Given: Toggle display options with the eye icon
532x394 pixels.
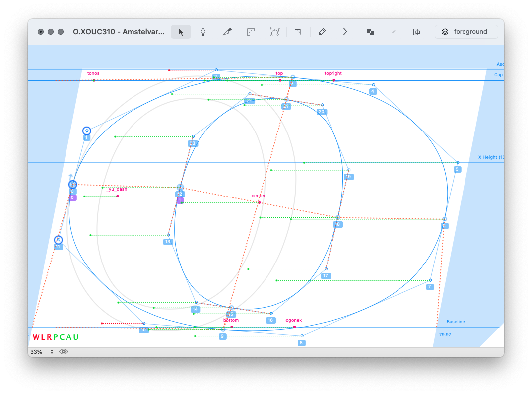Looking at the screenshot, I should point(64,352).
